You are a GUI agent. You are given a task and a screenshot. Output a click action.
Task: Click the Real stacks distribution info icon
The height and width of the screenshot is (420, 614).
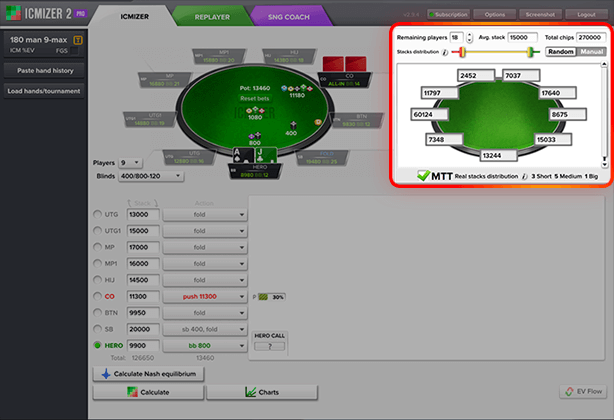coord(524,177)
